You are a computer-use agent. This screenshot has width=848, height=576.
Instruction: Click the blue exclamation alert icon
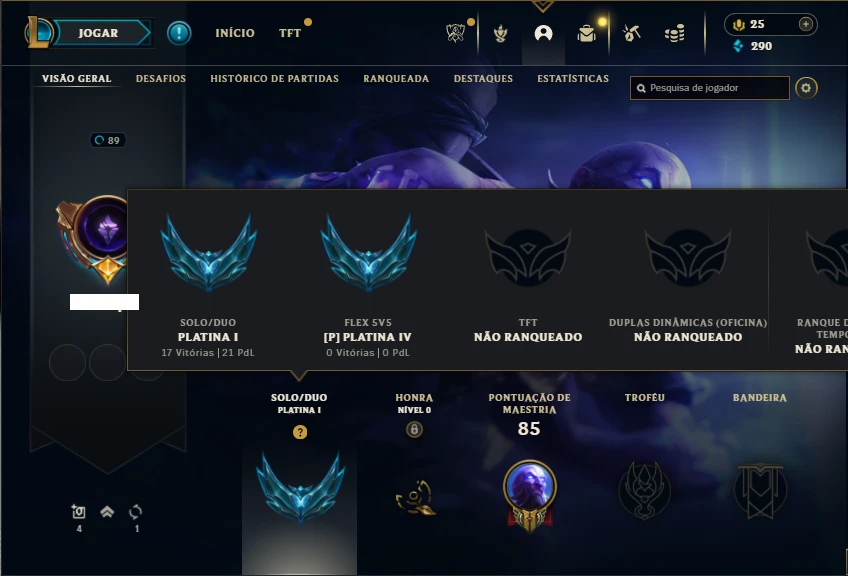(179, 33)
